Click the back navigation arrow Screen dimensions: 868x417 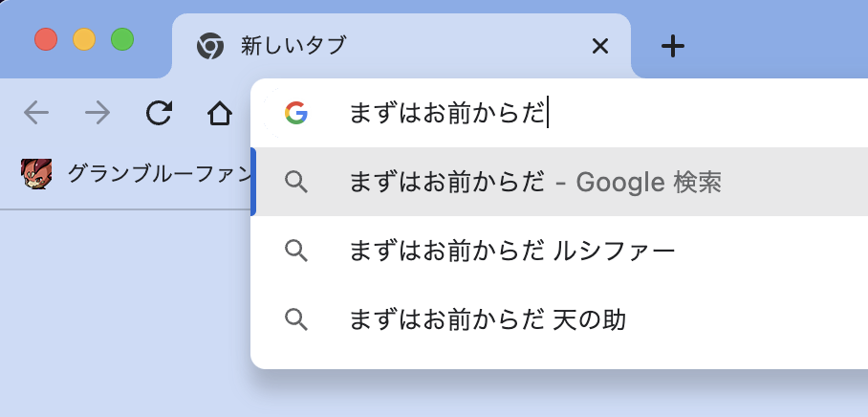[x=36, y=114]
